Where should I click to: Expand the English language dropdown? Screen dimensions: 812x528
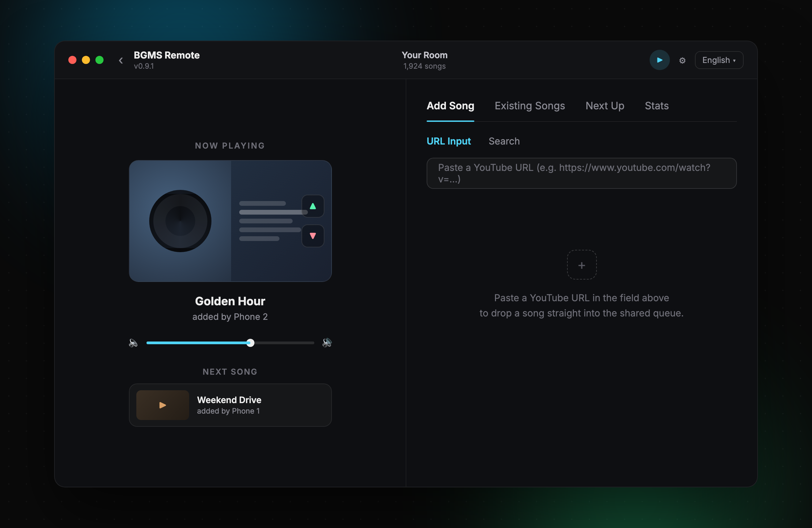[719, 60]
